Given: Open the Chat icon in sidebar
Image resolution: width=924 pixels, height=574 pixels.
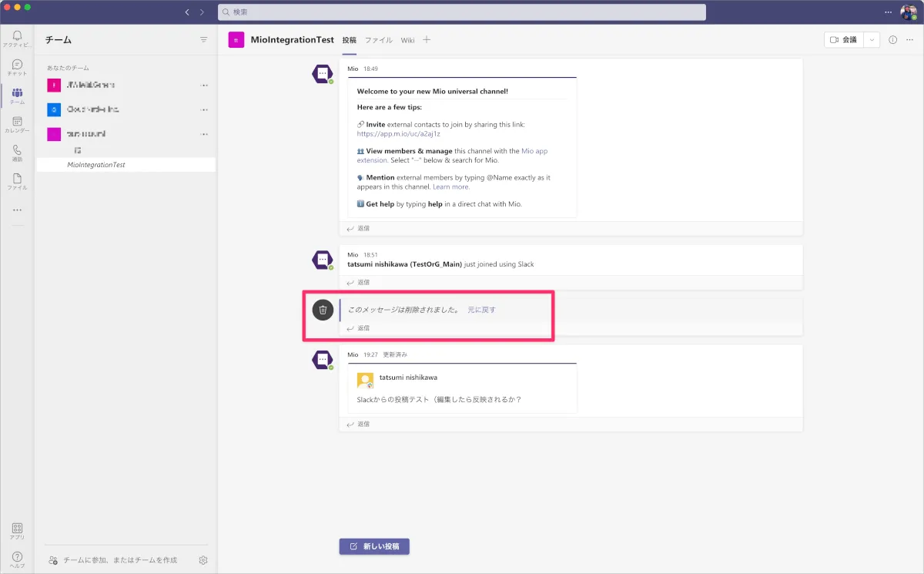Looking at the screenshot, I should [17, 66].
